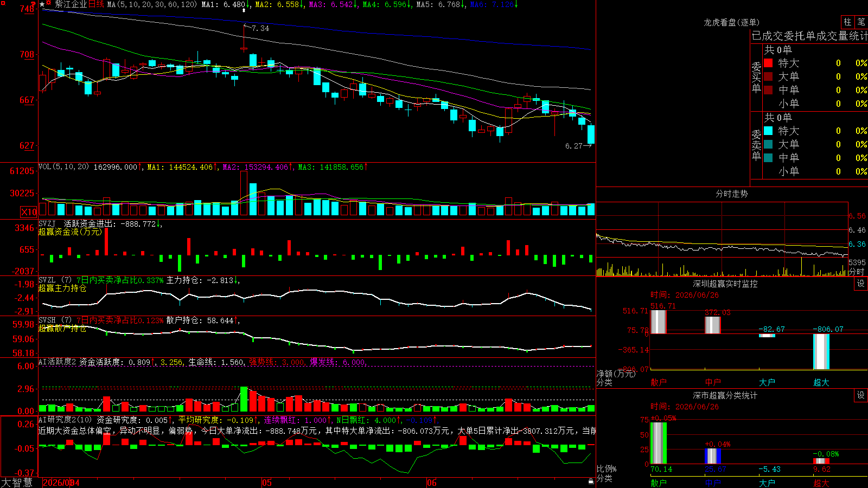Click the 7.34 high price annotation
Screen dimensions: 868x488
coord(260,28)
